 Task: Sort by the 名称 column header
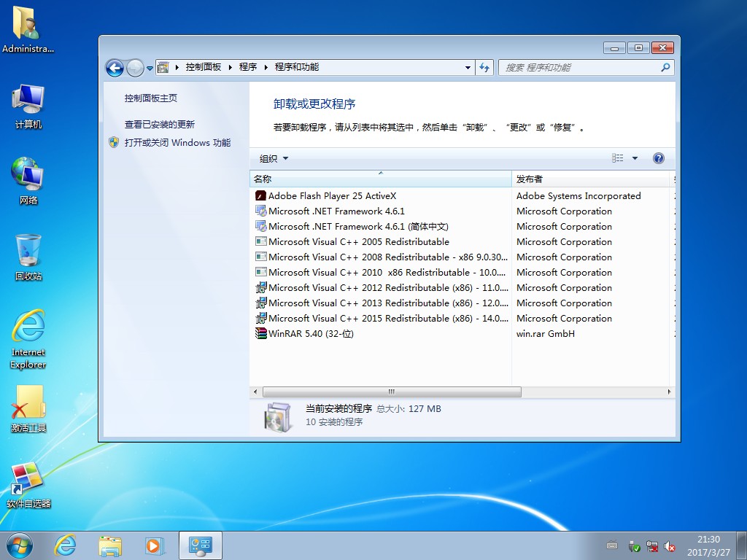pos(380,179)
